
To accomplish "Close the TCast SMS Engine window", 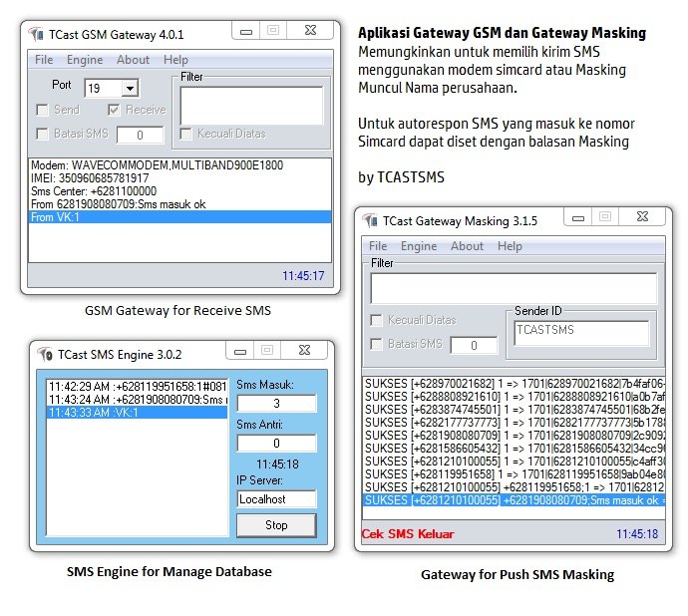I will (304, 350).
